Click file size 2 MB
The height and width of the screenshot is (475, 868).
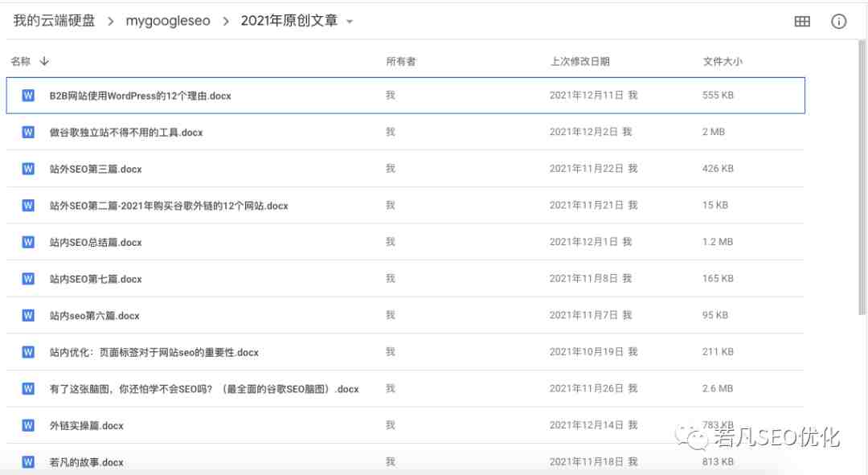tap(714, 132)
